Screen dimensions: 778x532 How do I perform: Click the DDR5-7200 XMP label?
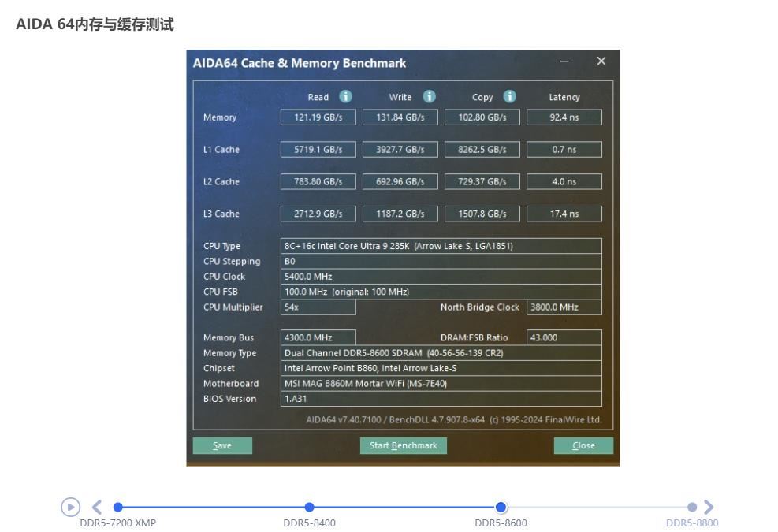coord(118,523)
